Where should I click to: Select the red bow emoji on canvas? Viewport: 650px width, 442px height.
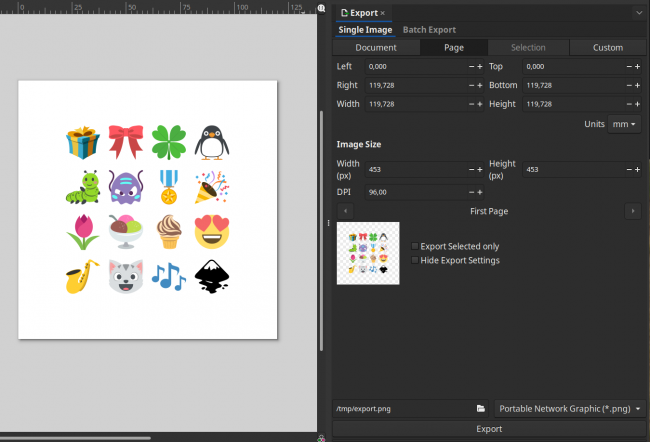126,142
